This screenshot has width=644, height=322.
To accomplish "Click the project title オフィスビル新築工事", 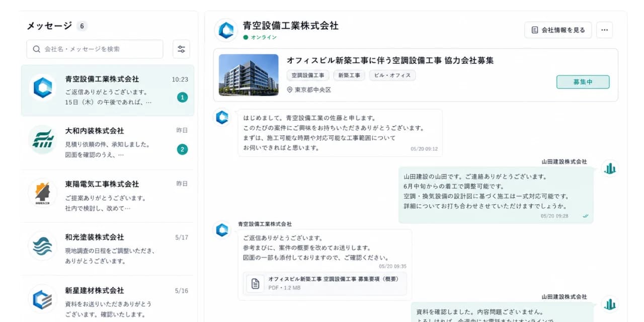I will click(390, 60).
